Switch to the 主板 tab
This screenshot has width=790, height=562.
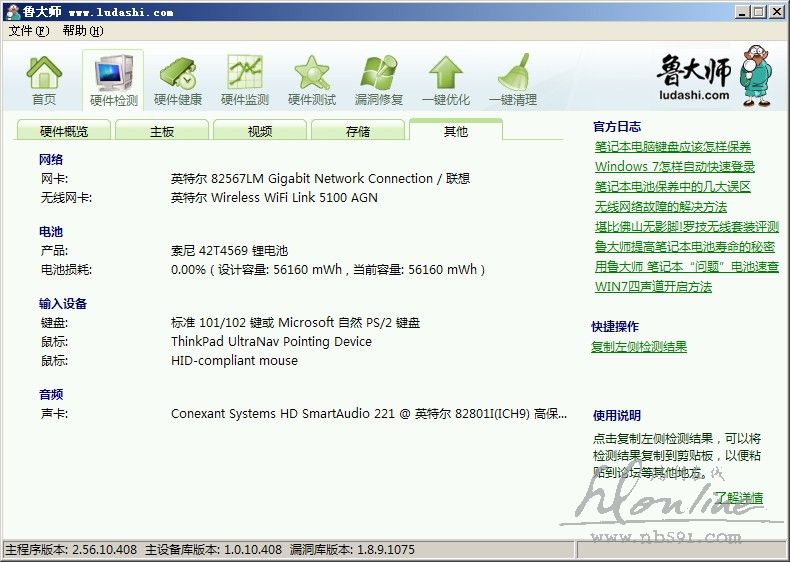pos(162,131)
